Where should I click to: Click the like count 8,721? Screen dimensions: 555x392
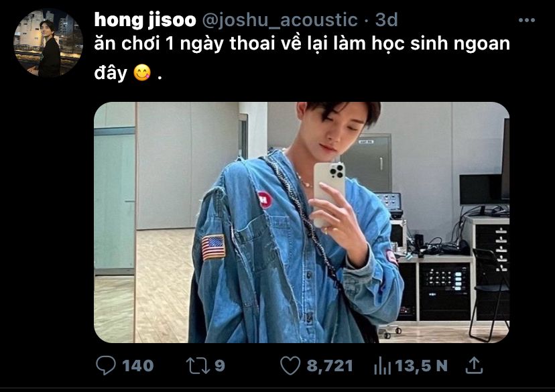(330, 366)
